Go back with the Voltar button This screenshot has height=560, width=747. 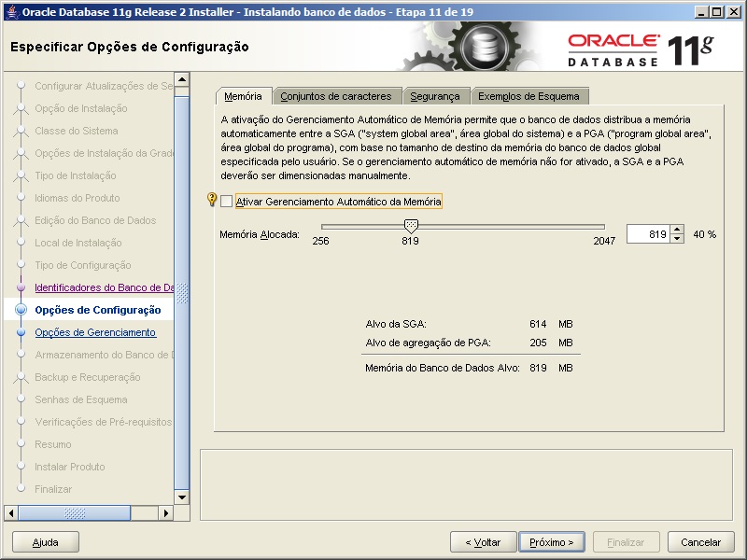pyautogui.click(x=483, y=542)
